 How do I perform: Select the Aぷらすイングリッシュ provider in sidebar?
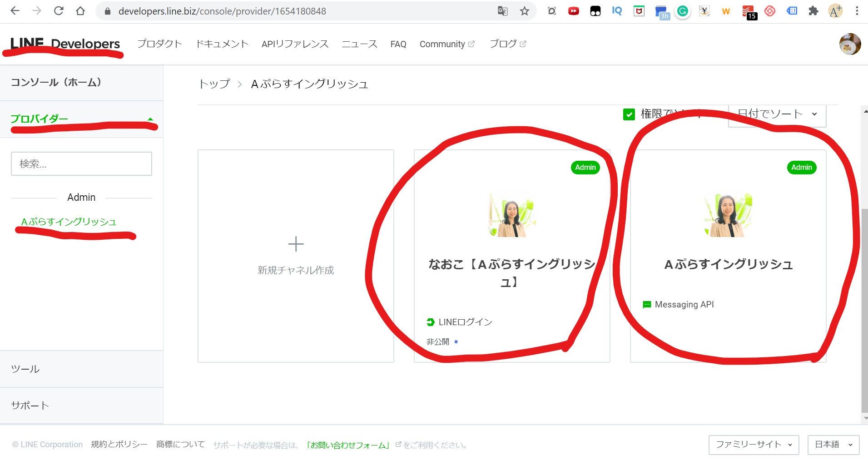69,222
